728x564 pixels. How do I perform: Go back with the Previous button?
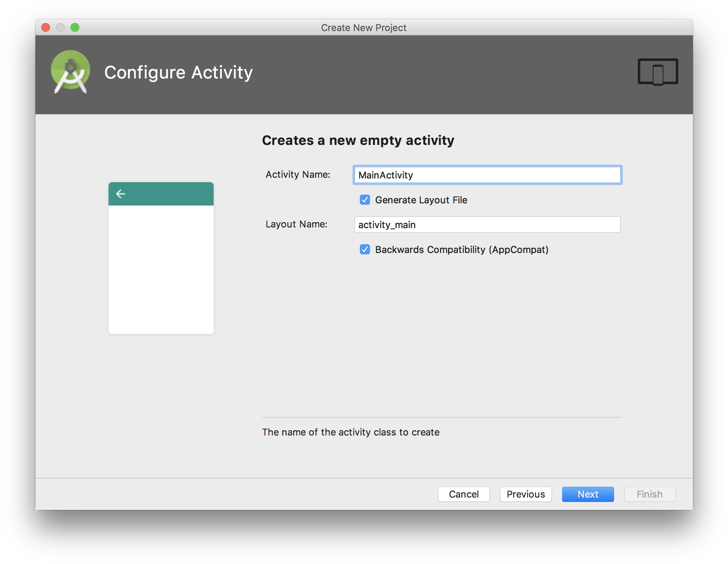point(526,494)
